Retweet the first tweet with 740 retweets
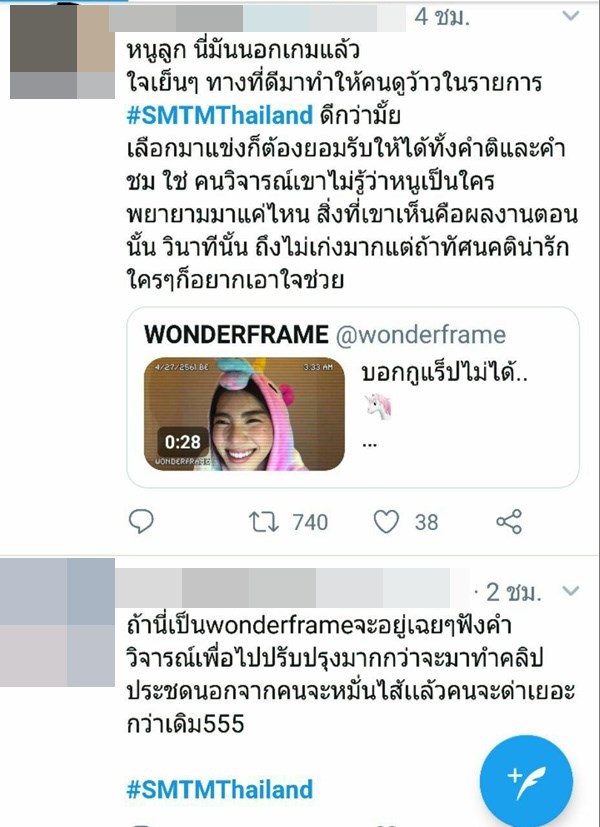Screen dimensions: 600x827 coord(264,522)
